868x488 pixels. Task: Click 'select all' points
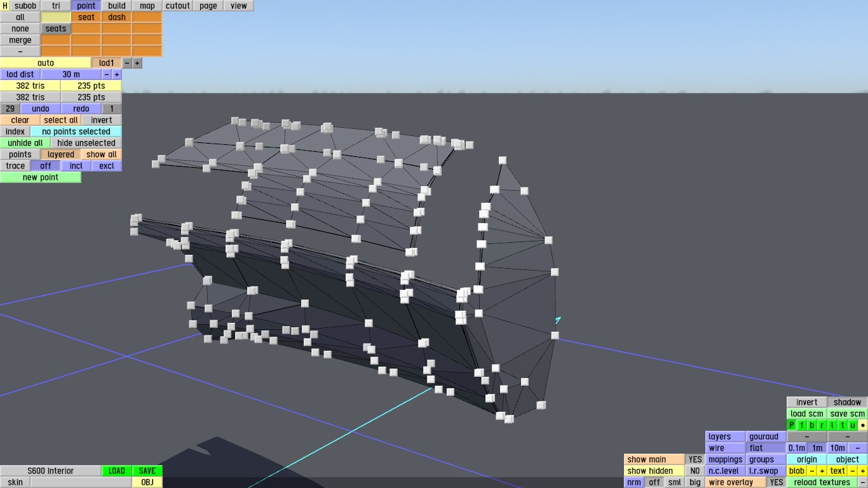point(61,120)
